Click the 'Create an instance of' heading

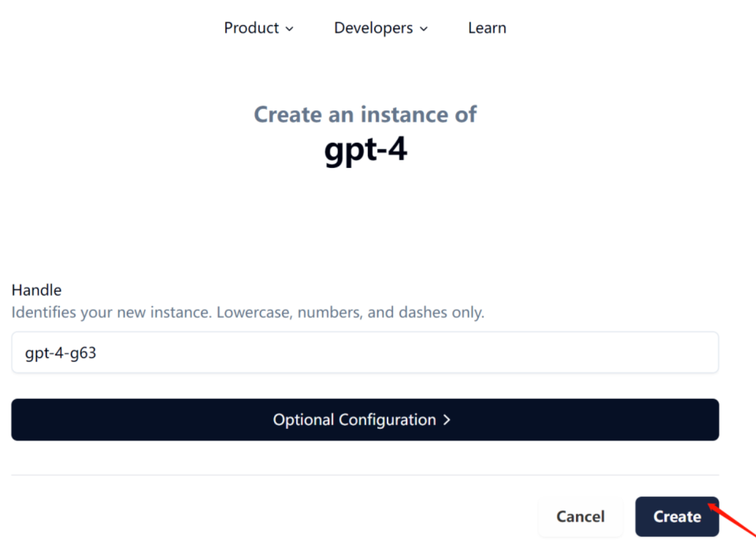tap(365, 115)
